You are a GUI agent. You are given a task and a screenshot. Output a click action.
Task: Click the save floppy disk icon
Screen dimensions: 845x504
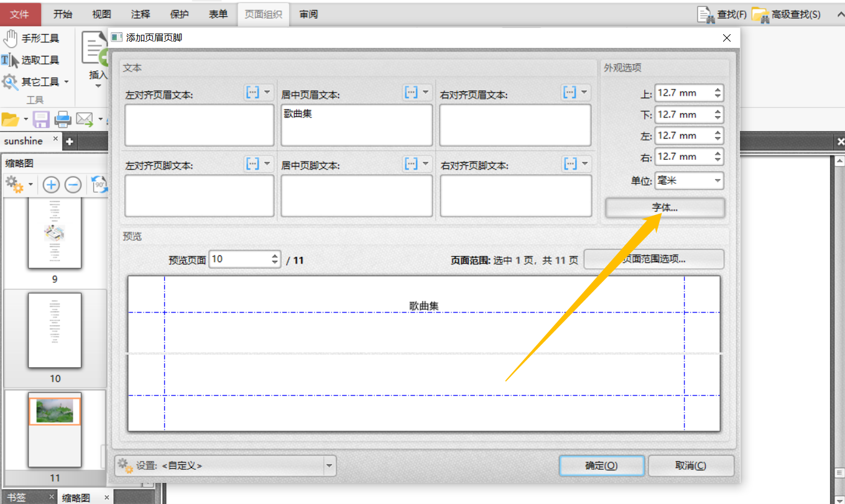41,119
